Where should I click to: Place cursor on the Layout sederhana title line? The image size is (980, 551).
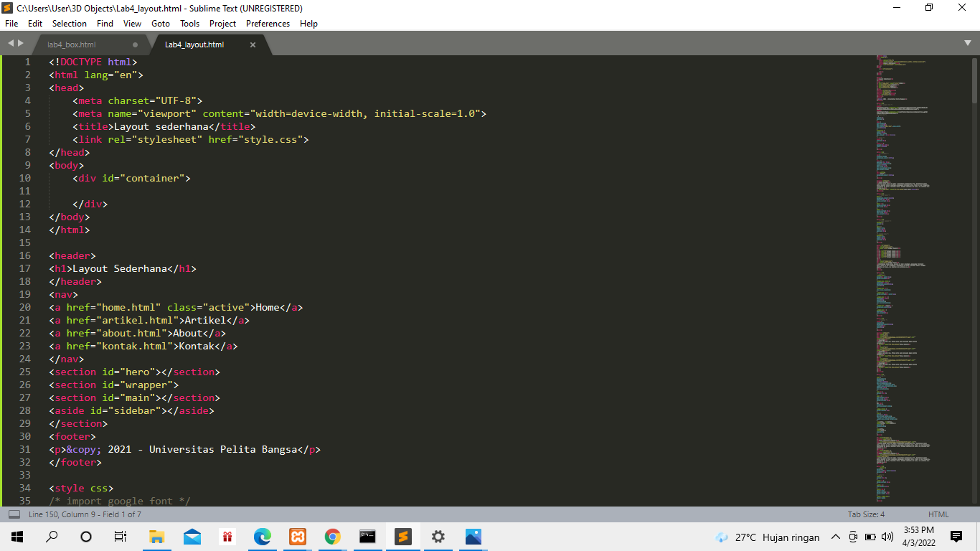[x=164, y=126]
